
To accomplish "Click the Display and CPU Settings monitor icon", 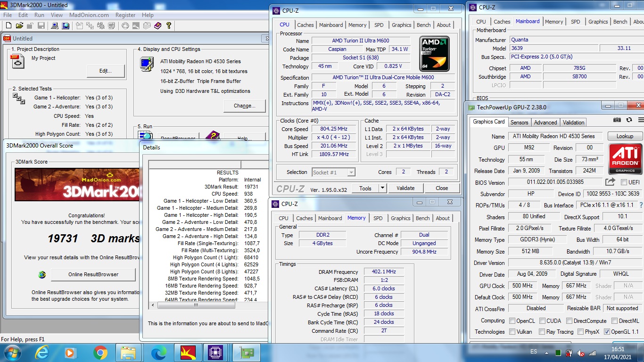I will (147, 64).
